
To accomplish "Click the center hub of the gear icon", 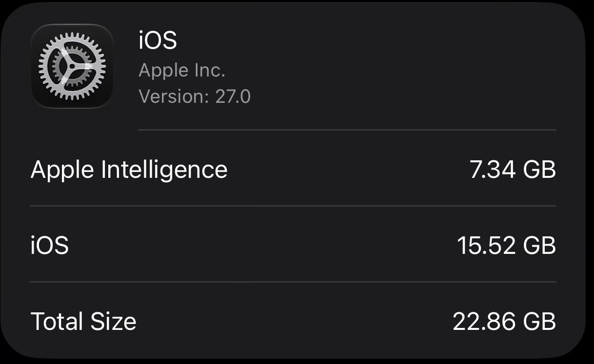I will 72,66.
